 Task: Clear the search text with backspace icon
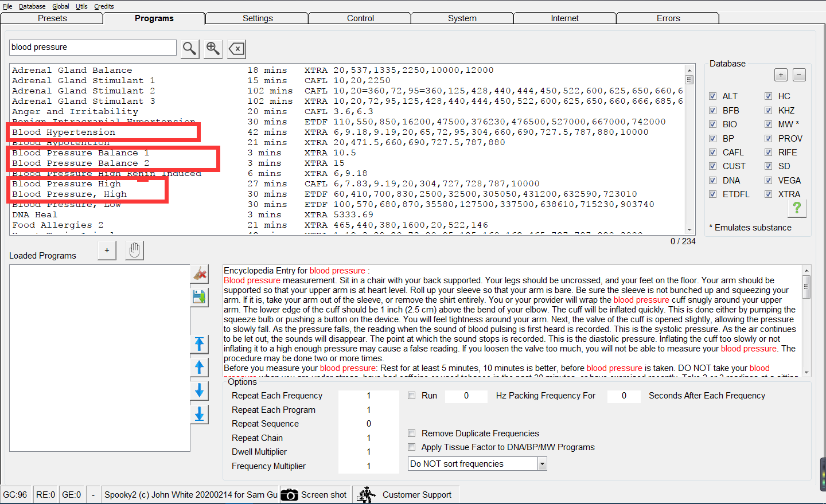236,49
